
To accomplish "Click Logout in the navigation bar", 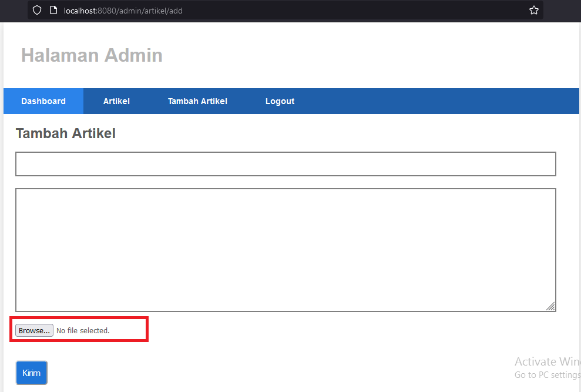I will coord(280,101).
